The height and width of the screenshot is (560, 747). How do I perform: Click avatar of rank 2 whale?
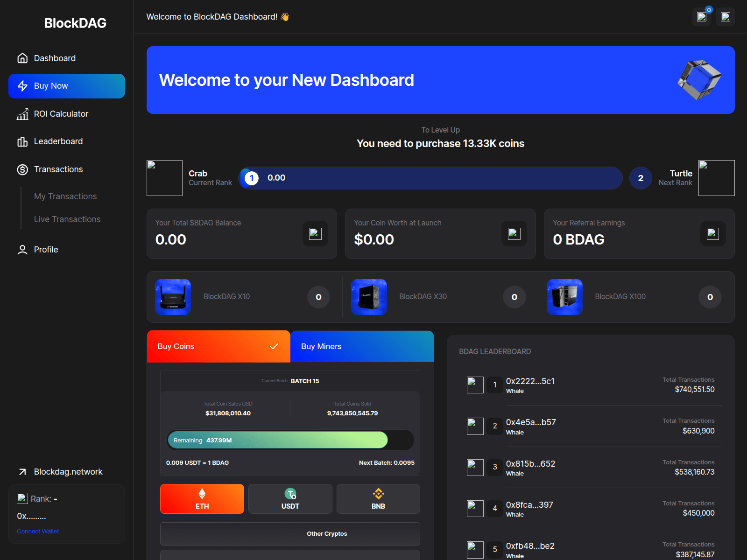pos(475,426)
